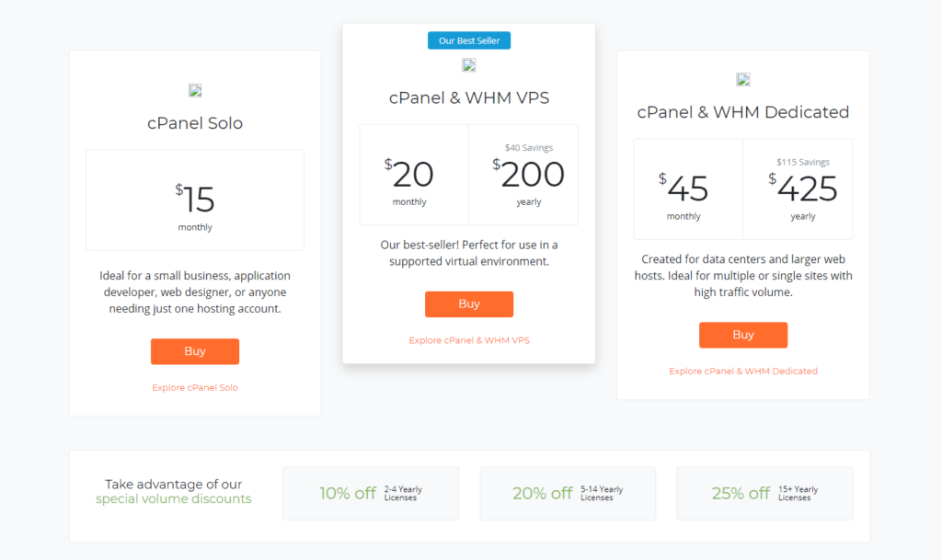This screenshot has width=942, height=560.
Task: Click the special volume discounts text
Action: tap(173, 499)
